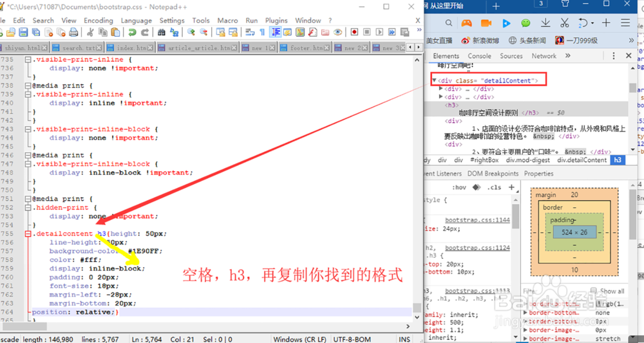This screenshot has height=343, width=644.
Task: Collapse the .visible-print-inline fold on line 735
Action: click(28, 59)
